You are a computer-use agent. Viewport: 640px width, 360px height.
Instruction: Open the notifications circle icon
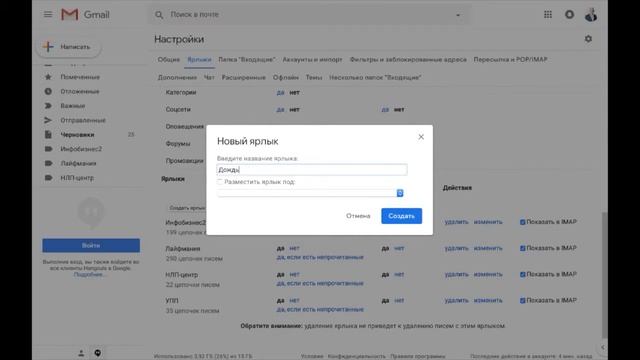tap(569, 15)
